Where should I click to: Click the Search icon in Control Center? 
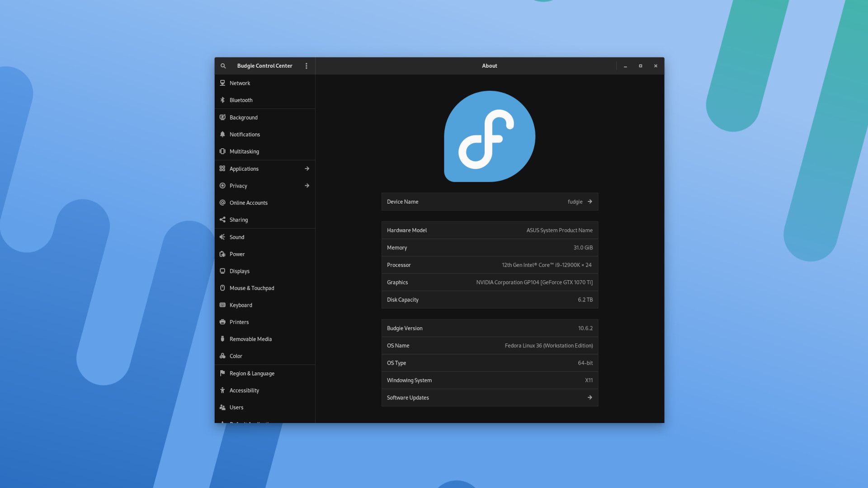223,66
